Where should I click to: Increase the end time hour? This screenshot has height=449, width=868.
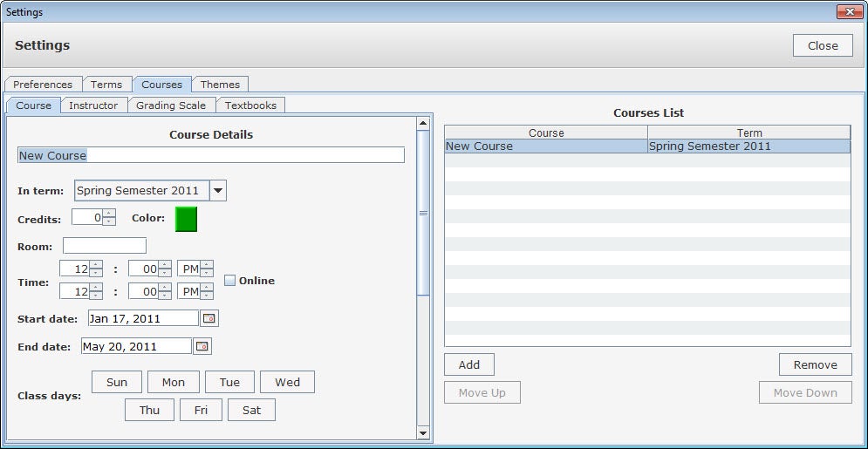[96, 287]
